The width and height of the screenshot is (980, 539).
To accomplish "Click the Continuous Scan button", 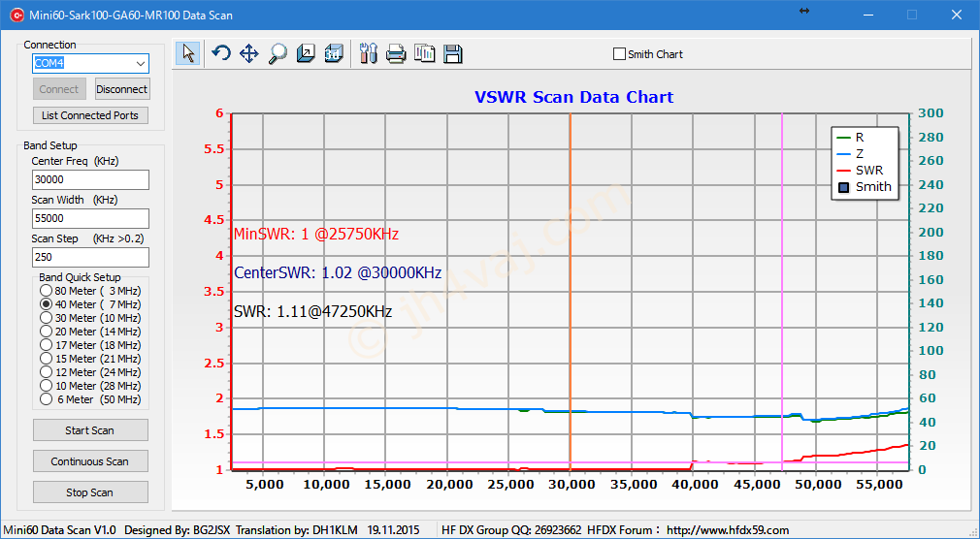I will pyautogui.click(x=90, y=461).
